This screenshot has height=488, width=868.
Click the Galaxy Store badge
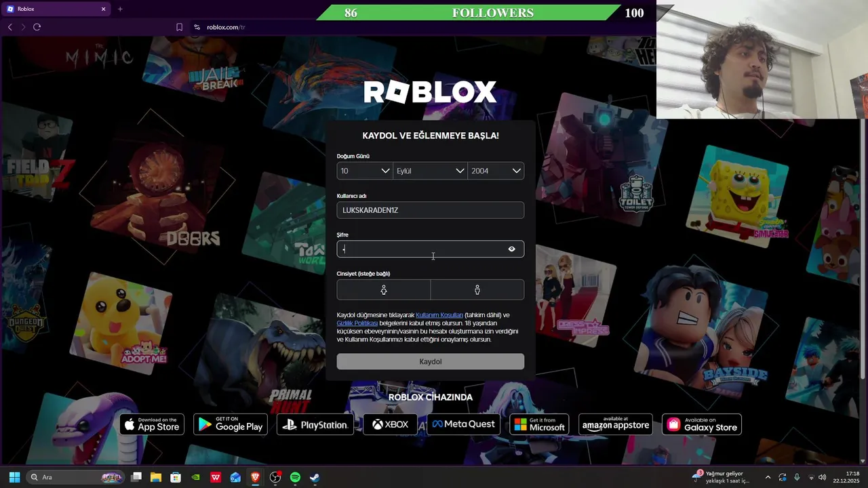tap(702, 424)
